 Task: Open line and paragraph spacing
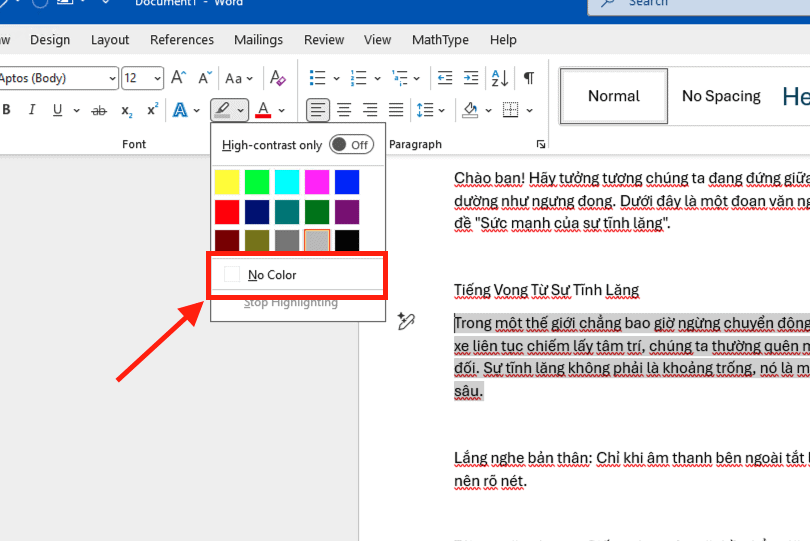click(425, 110)
